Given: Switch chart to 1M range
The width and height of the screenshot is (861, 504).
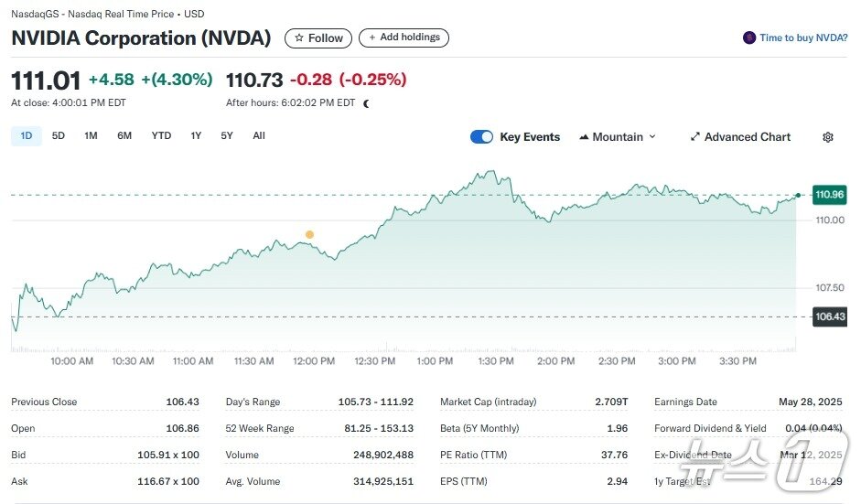Looking at the screenshot, I should point(91,135).
